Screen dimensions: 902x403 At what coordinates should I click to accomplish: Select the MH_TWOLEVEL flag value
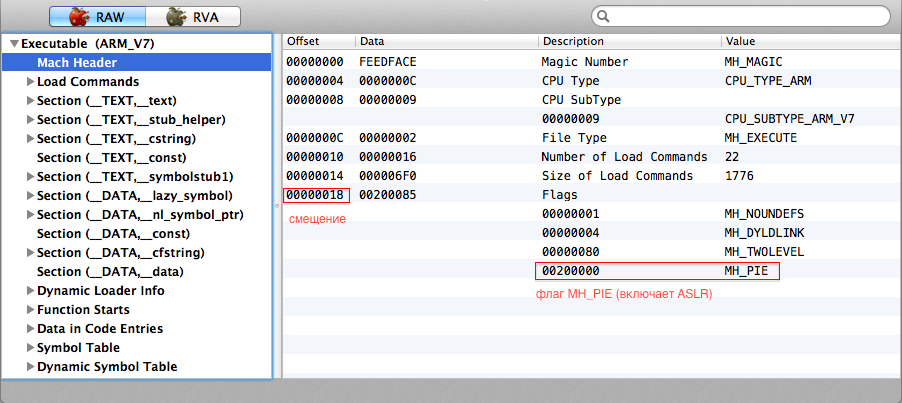[765, 252]
